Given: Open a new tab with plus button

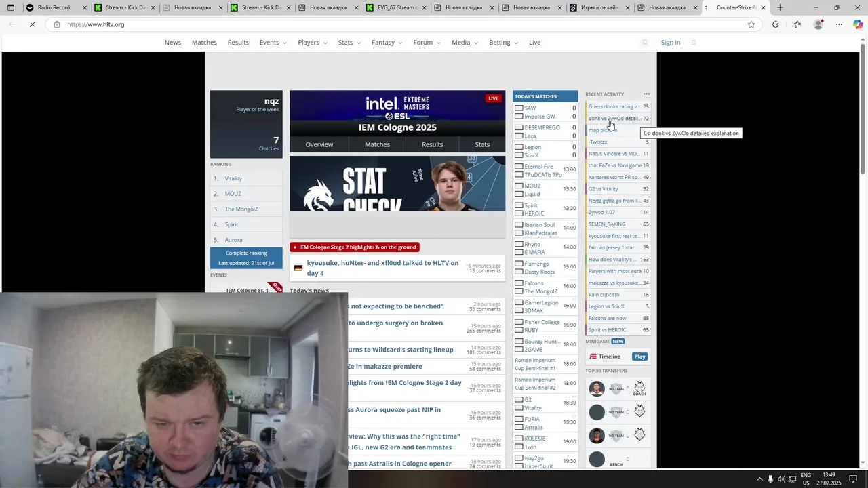Looking at the screenshot, I should tap(780, 7).
